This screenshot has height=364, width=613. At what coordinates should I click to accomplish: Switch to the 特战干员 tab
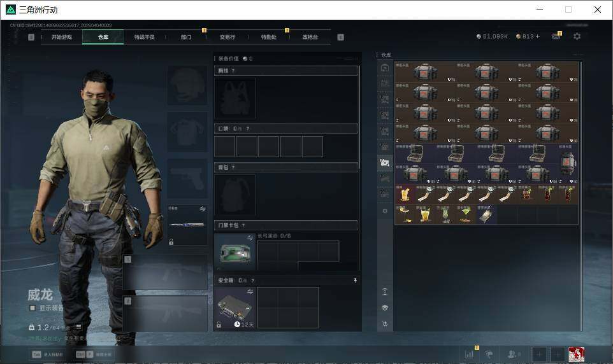click(145, 37)
